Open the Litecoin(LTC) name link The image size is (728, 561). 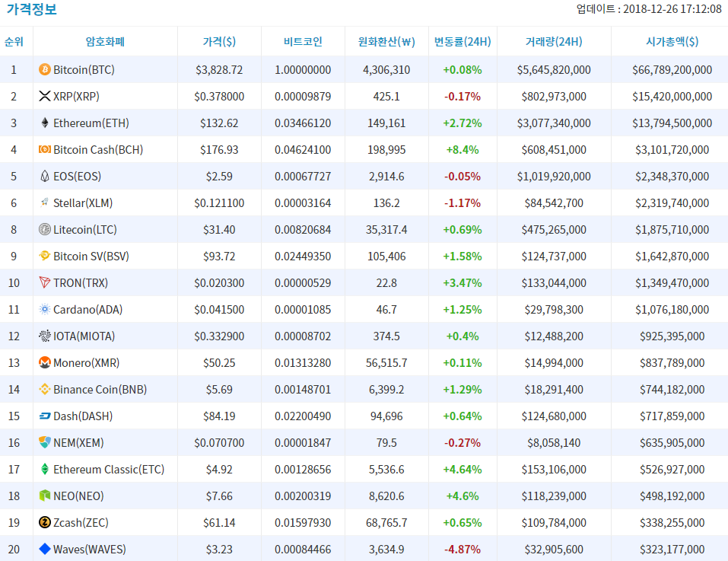[85, 229]
